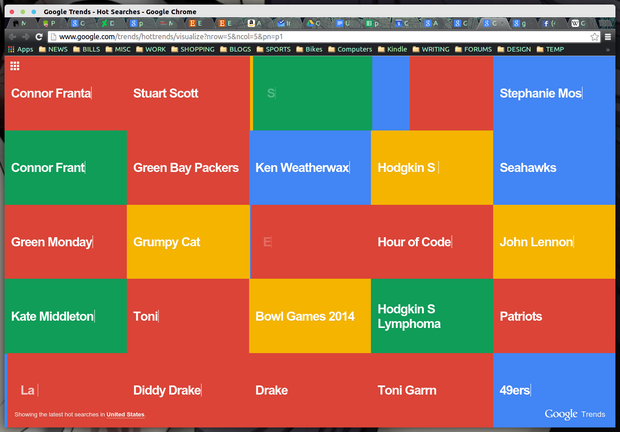Open the Green Monday tile

[66, 242]
